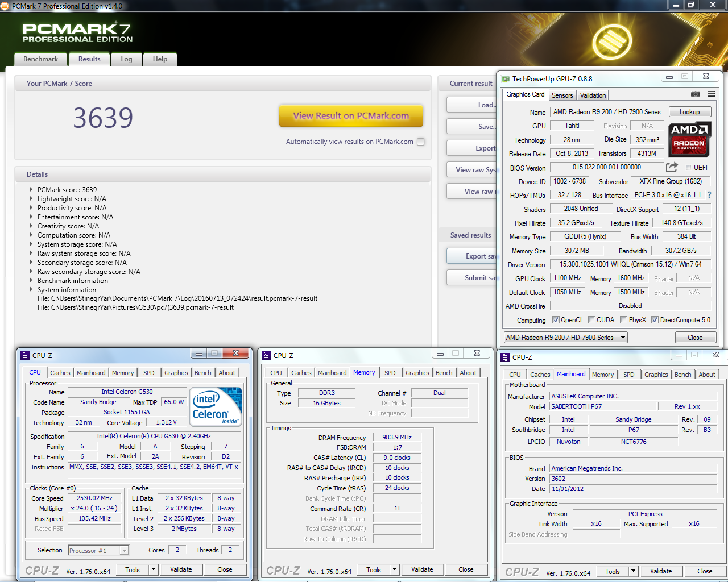The image size is (728, 582).
Task: Click the BIOS Version 3602 value
Action: pyautogui.click(x=634, y=479)
